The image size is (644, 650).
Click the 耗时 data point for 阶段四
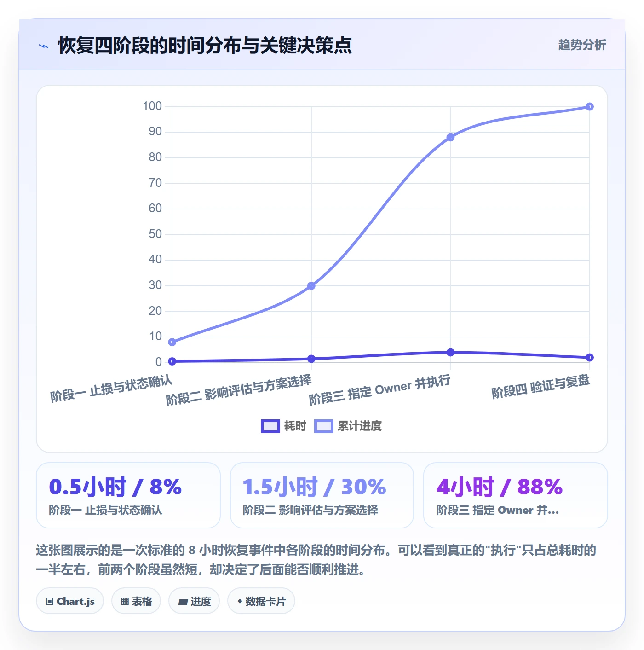(589, 358)
